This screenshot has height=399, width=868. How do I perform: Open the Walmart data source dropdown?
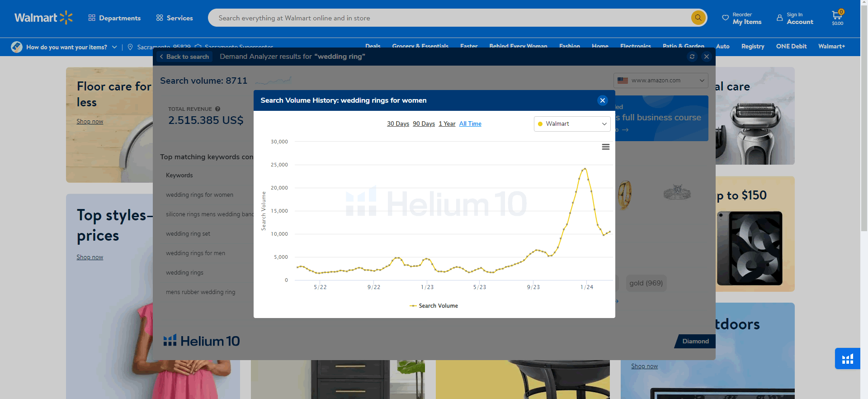[x=572, y=124]
